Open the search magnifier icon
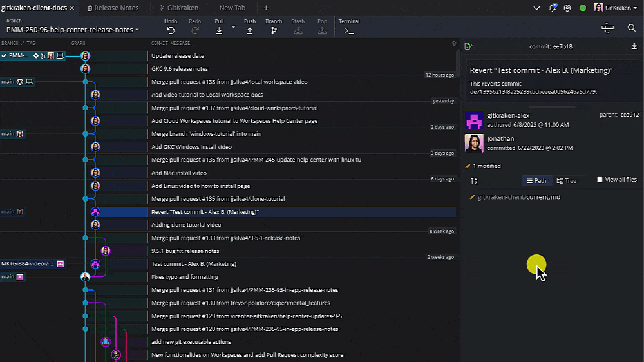 pos(631,28)
